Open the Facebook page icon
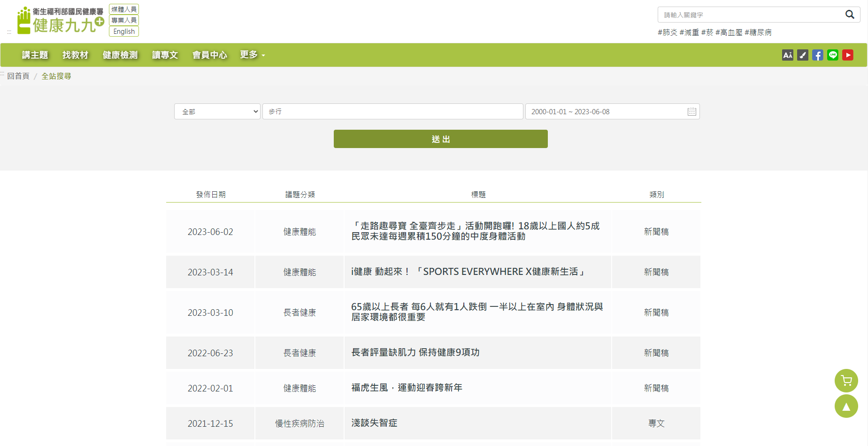The width and height of the screenshot is (868, 446). (818, 55)
